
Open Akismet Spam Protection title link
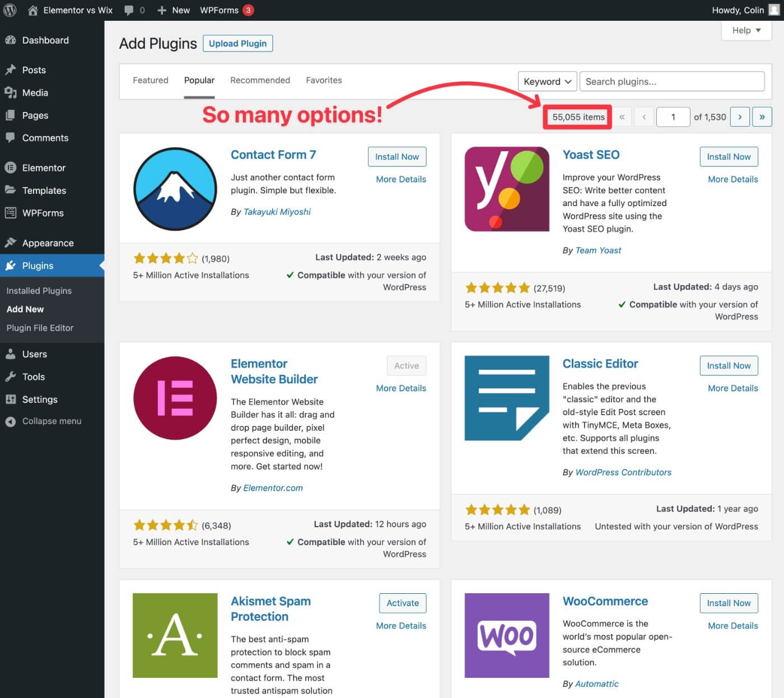270,609
